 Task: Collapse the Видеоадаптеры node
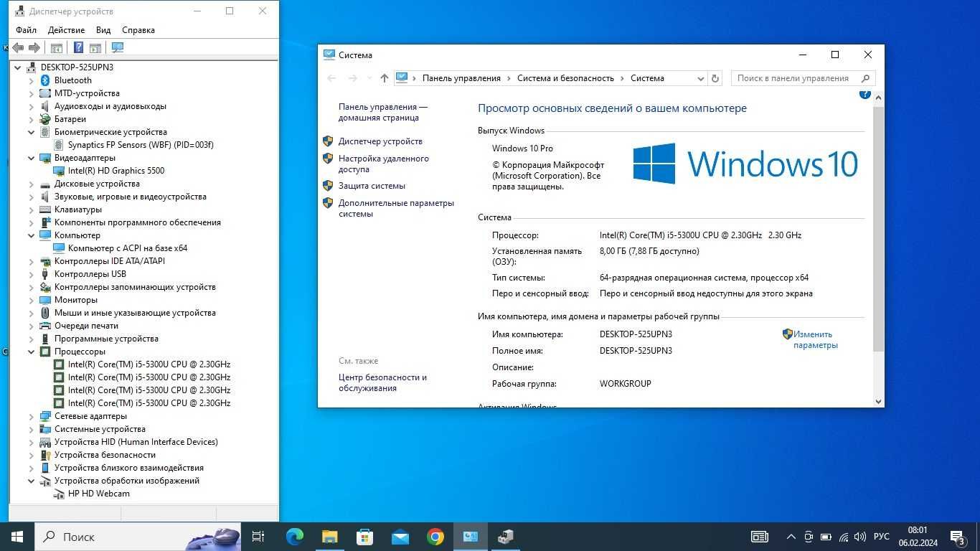pyautogui.click(x=32, y=158)
